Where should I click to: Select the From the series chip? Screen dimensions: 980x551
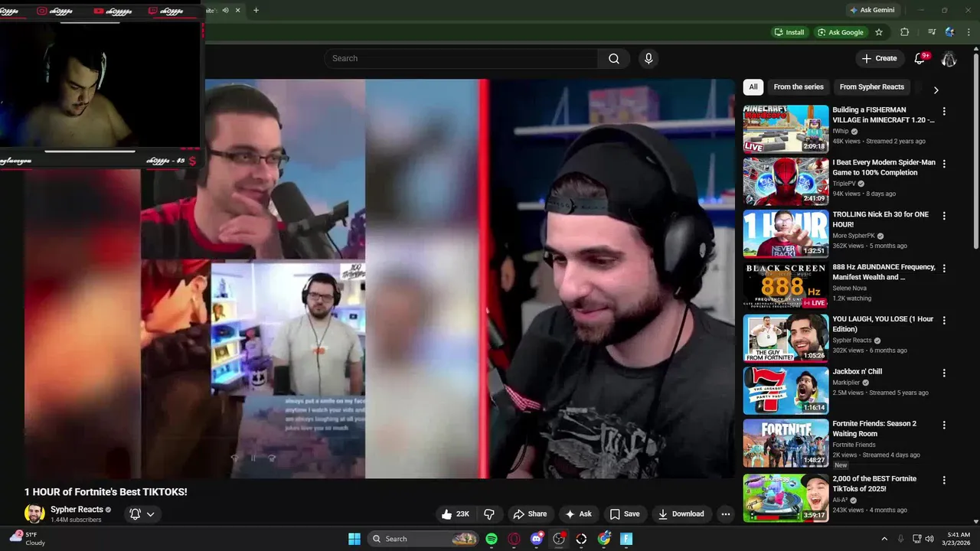(799, 87)
